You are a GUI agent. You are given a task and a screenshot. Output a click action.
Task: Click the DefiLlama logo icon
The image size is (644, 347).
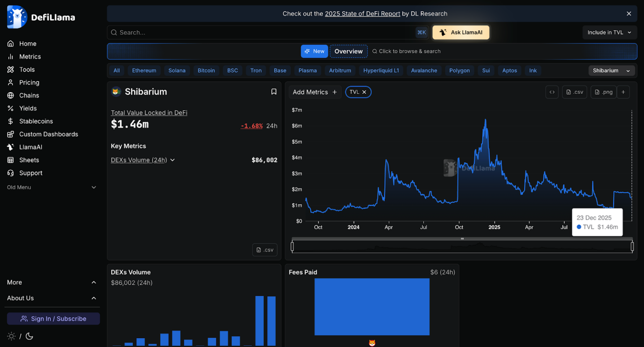click(17, 17)
